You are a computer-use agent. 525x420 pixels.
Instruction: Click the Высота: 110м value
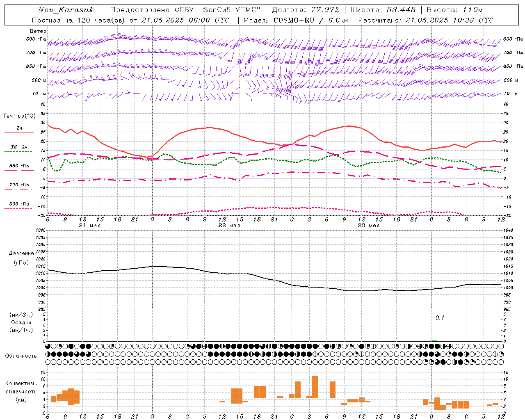point(454,10)
